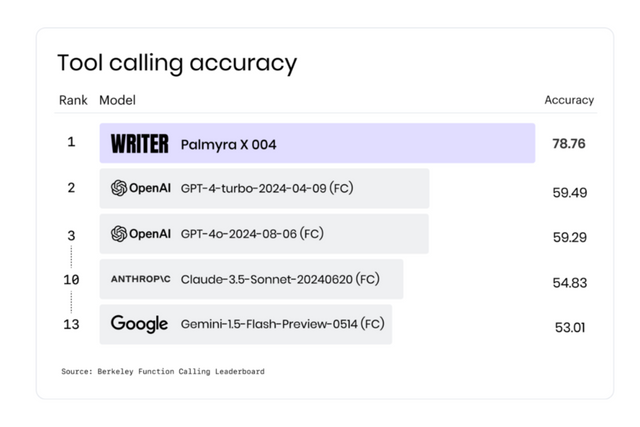Click rank number 10
Viewport: 640px width, 427px height.
71,280
